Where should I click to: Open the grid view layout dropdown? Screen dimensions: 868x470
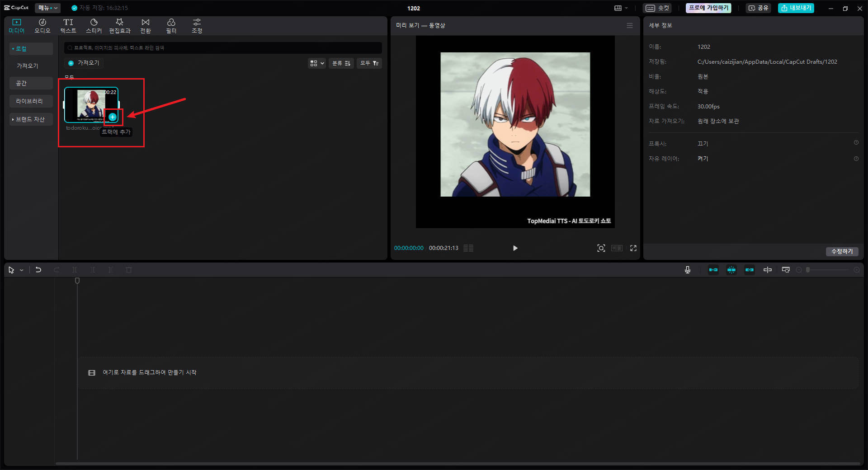[x=316, y=63]
